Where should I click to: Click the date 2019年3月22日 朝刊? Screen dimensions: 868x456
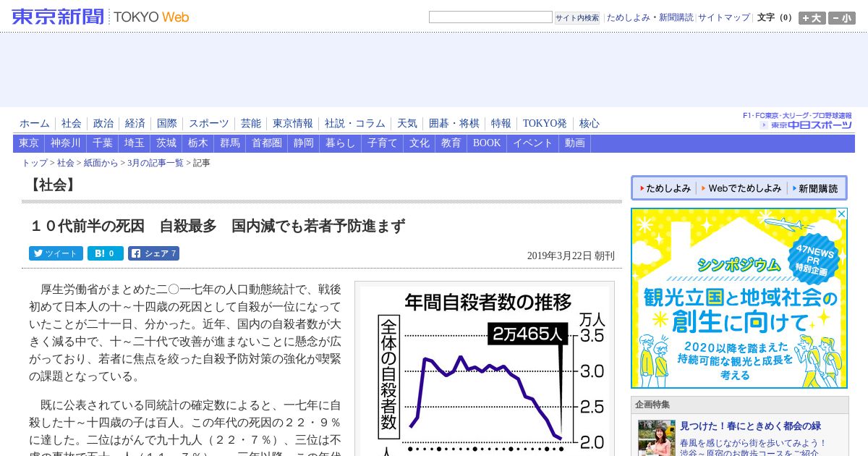click(x=571, y=256)
